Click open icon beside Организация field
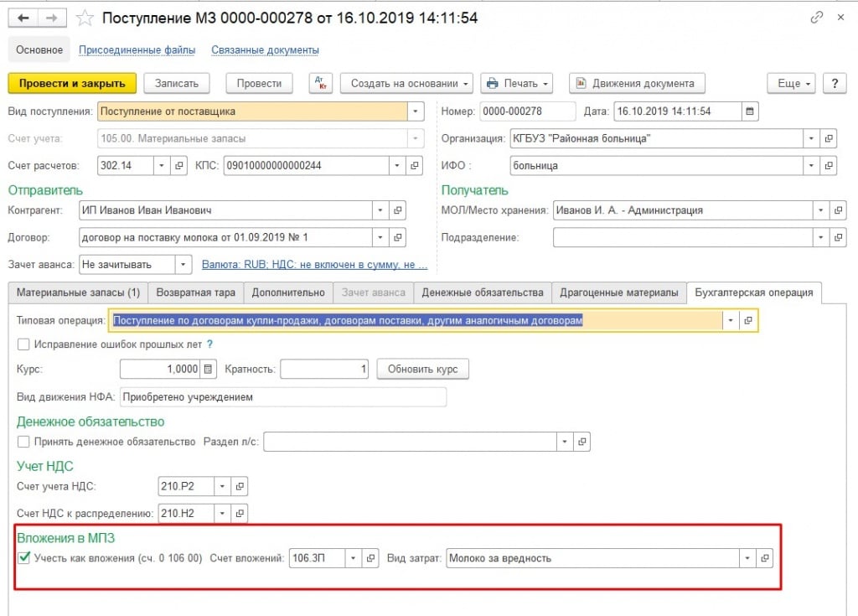858x616 pixels. tap(828, 138)
